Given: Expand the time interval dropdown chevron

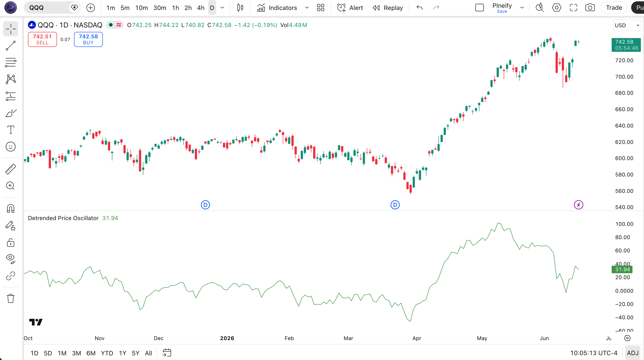Looking at the screenshot, I should coord(222,8).
